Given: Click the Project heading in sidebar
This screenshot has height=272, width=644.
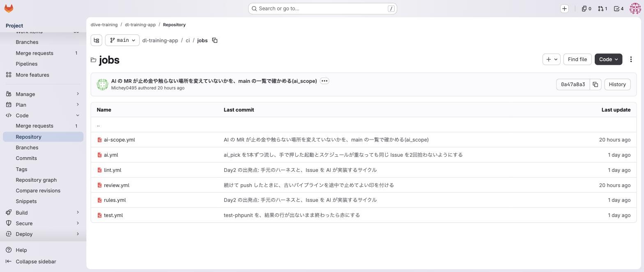Looking at the screenshot, I should (x=14, y=25).
